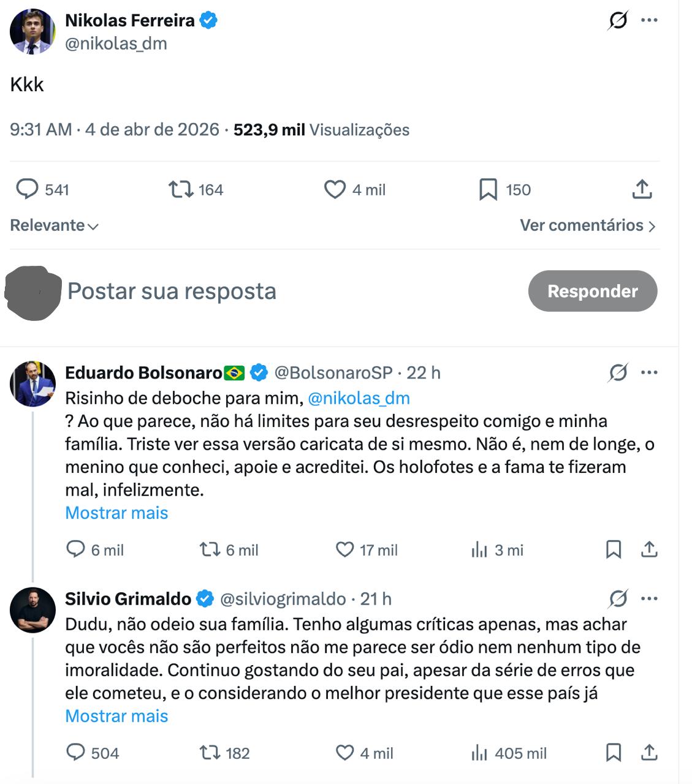Click Grok icon on main tweet
The height and width of the screenshot is (784, 692).
click(618, 21)
